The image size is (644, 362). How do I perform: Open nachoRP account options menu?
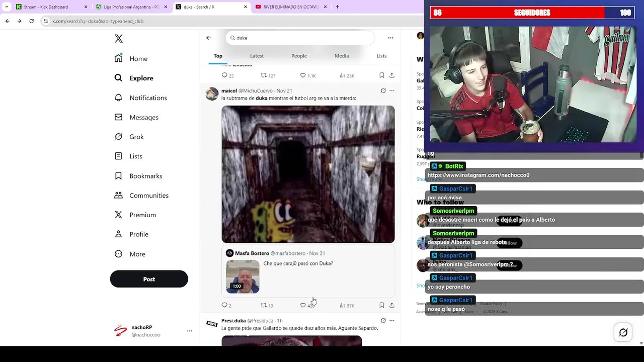click(x=190, y=331)
